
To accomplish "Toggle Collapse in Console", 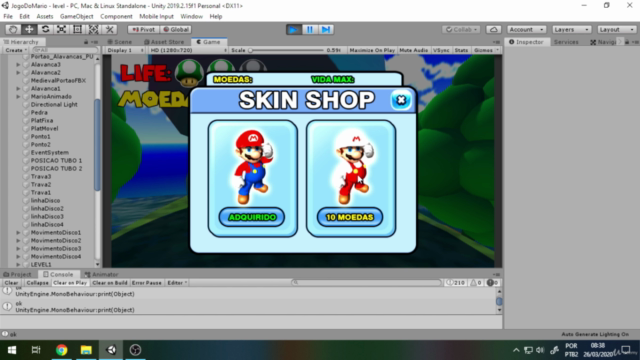I will click(37, 282).
